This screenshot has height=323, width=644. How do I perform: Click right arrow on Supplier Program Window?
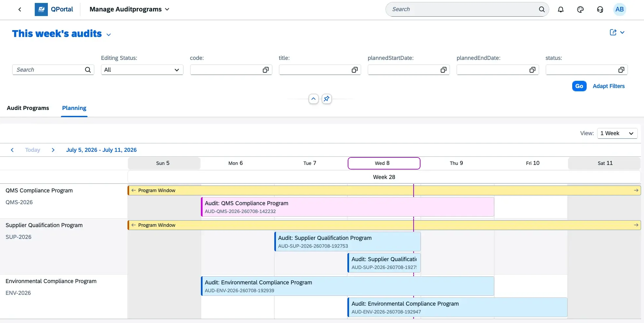pos(636,225)
